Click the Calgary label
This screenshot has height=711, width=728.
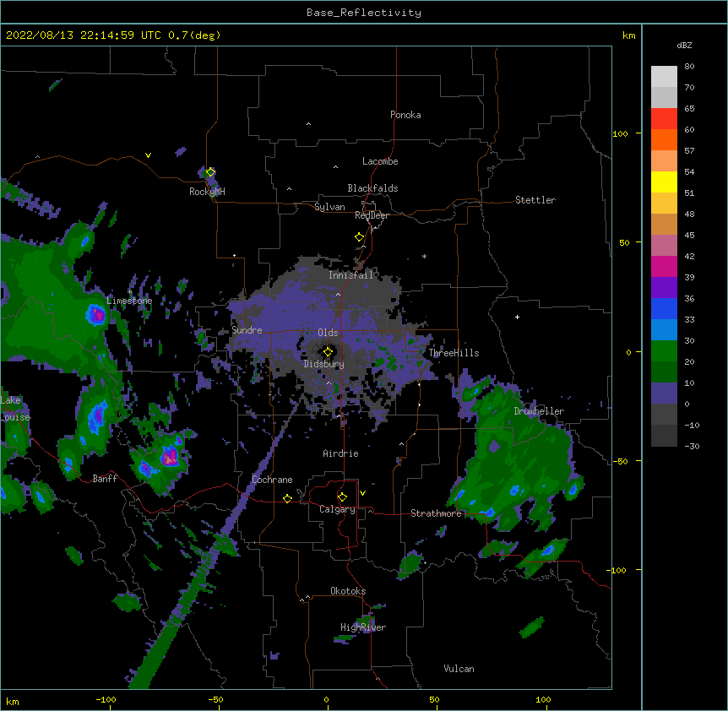point(337,509)
